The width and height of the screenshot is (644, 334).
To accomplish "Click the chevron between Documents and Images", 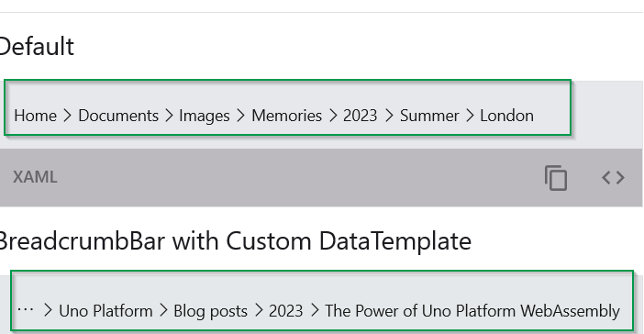I will tap(169, 116).
